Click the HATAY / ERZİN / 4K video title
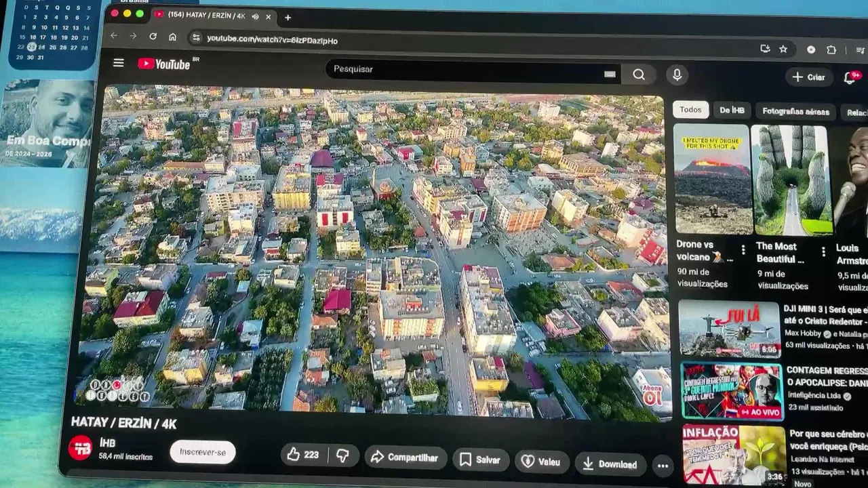The image size is (868, 488). tap(123, 423)
